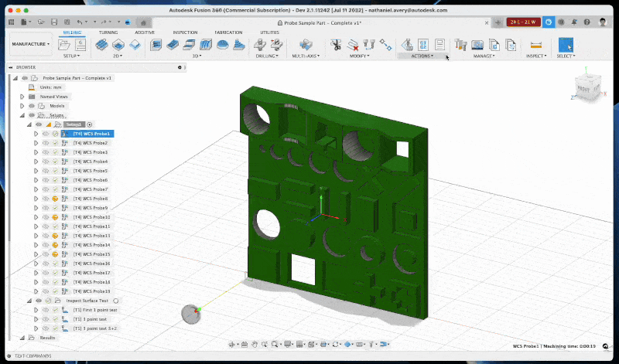
Task: Open the Tool Library icon in Manage
Action: tap(461, 45)
